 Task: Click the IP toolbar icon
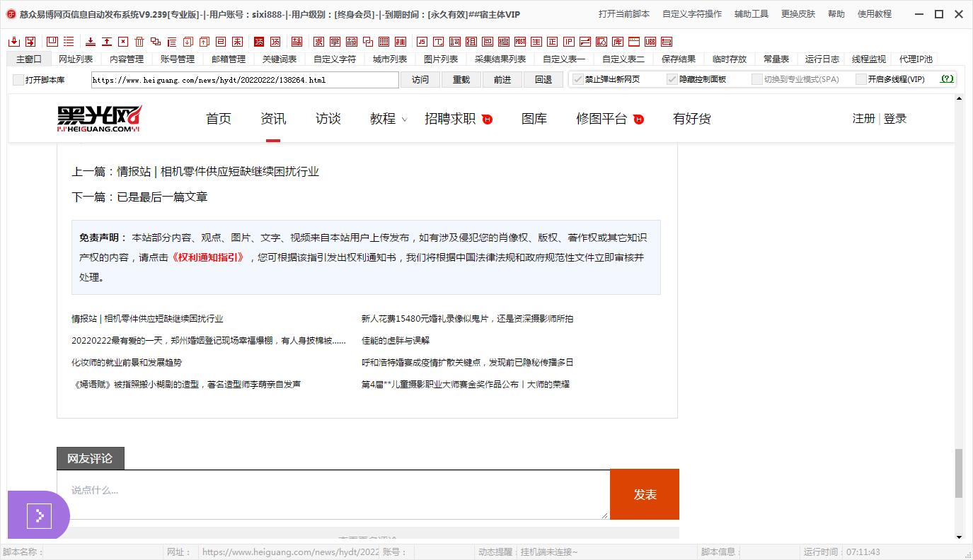(568, 42)
